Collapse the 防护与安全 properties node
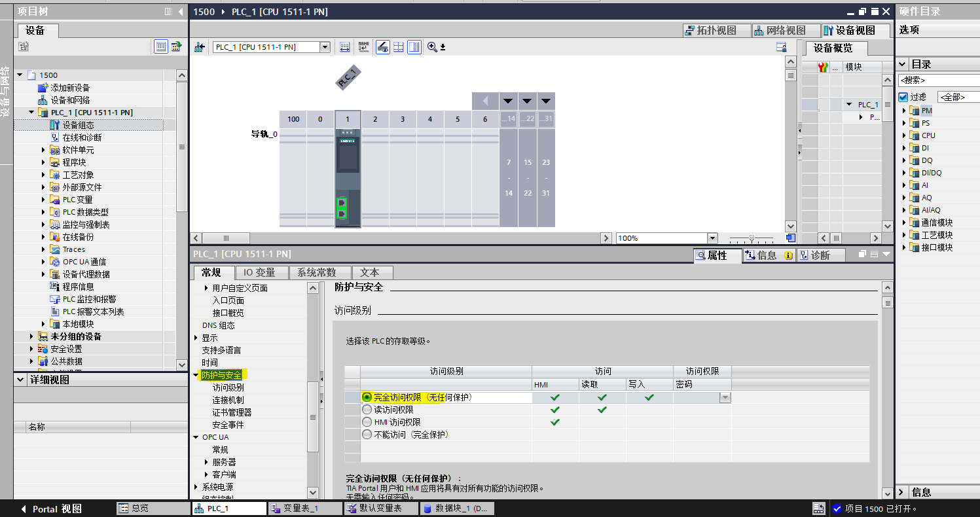The width and height of the screenshot is (980, 517). pyautogui.click(x=196, y=376)
